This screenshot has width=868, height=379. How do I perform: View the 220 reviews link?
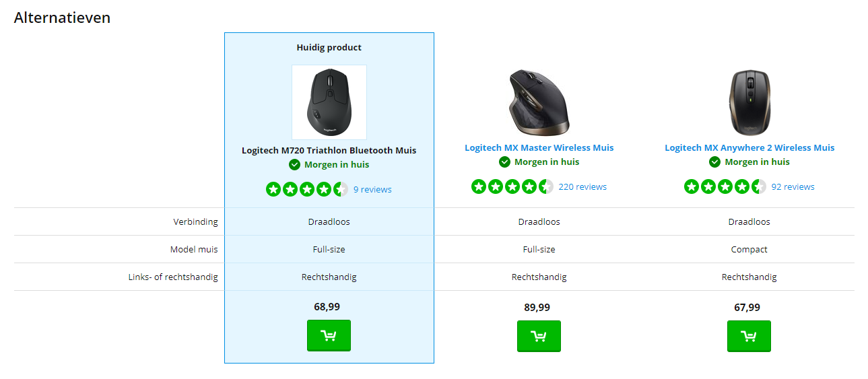582,186
